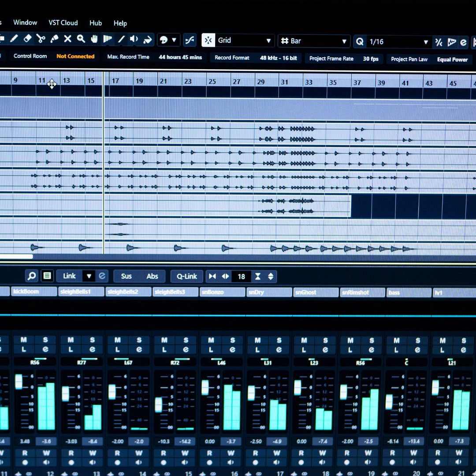Screen dimensions: 476x476
Task: Select the Hand pan tool
Action: 94,39
